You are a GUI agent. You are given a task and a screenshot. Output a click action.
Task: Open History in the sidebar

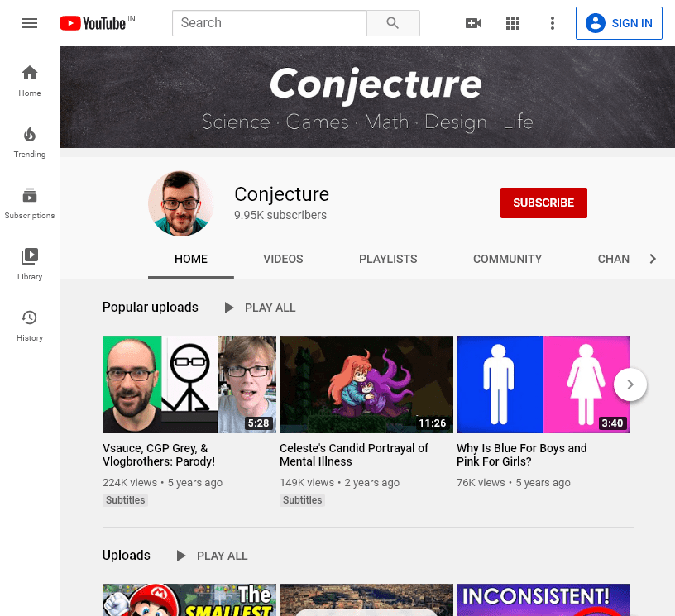(30, 326)
